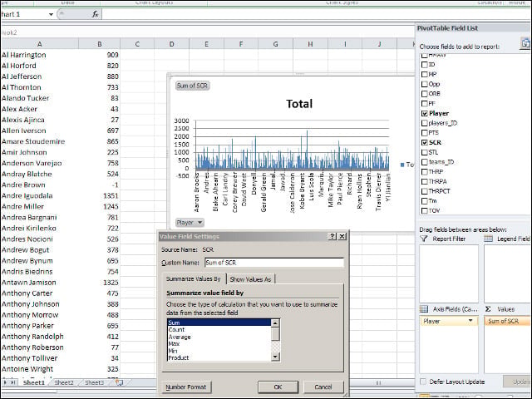This screenshot has height=399, width=532.
Task: Uncheck the Player field checkbox
Action: coord(425,113)
